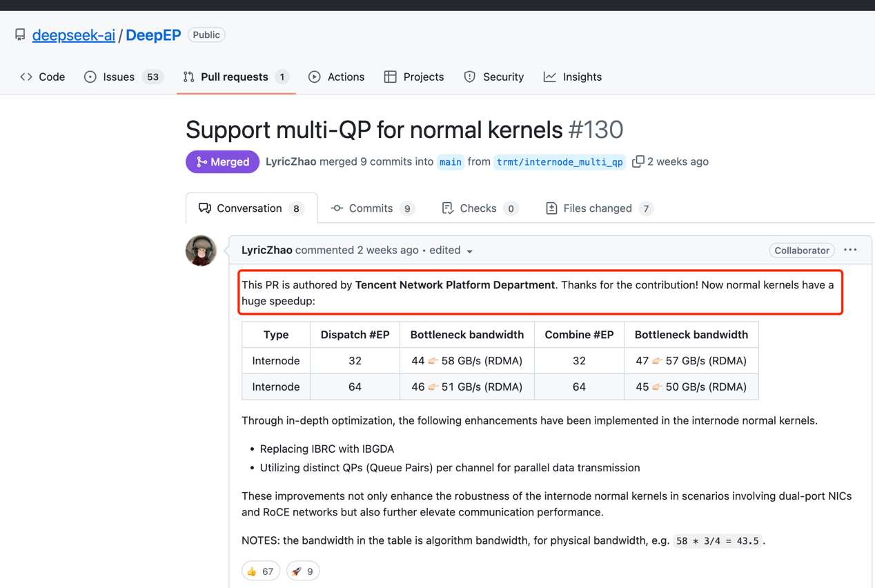This screenshot has width=875, height=588.
Task: Click the Projects table icon
Action: coord(391,77)
